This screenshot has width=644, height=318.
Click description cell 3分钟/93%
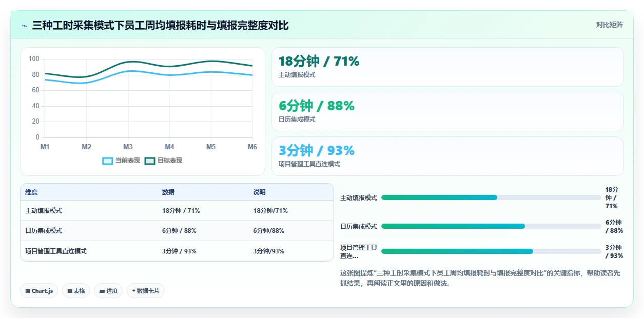268,251
